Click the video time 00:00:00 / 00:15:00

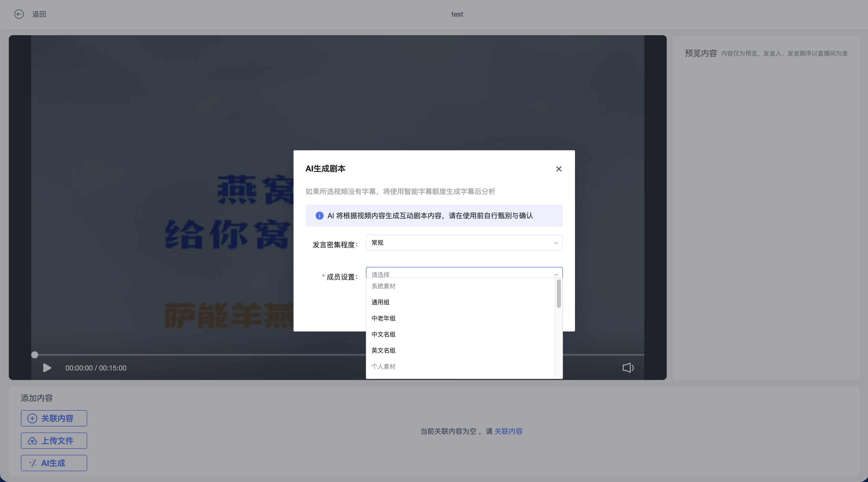pyautogui.click(x=96, y=368)
